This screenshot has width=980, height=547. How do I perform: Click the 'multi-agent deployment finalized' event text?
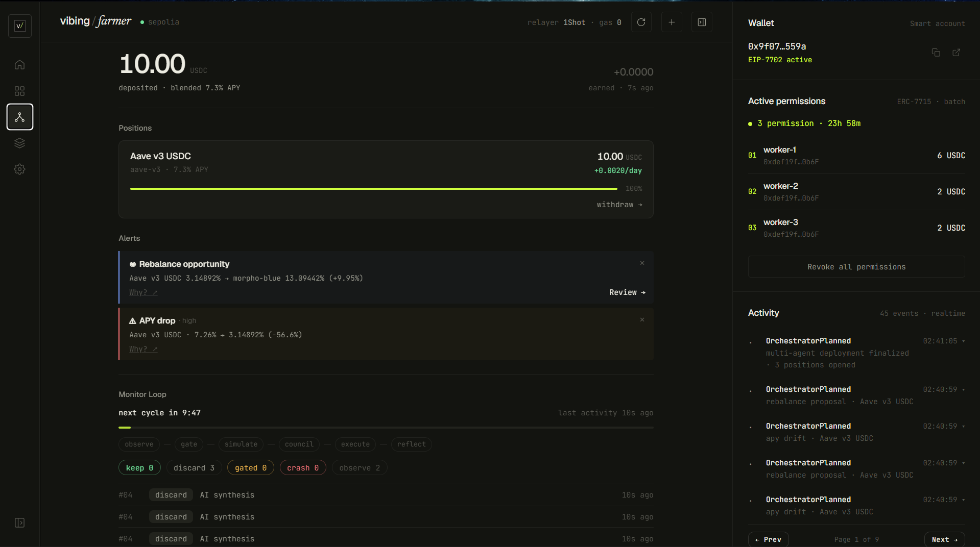pos(837,353)
